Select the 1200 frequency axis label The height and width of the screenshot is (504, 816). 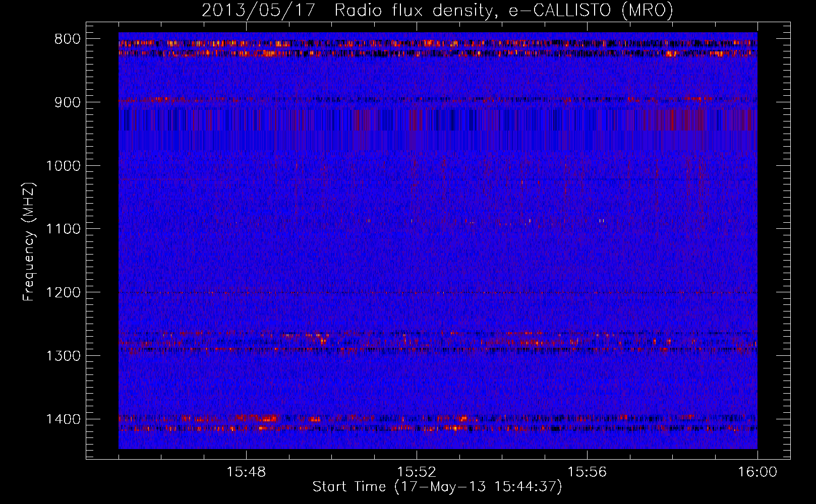click(63, 293)
